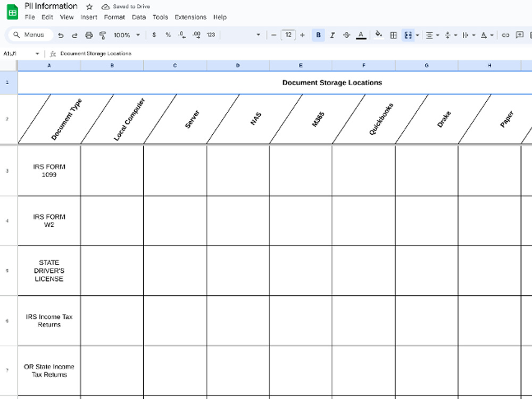The height and width of the screenshot is (399, 532).
Task: Select row 6 header
Action: (x=9, y=321)
